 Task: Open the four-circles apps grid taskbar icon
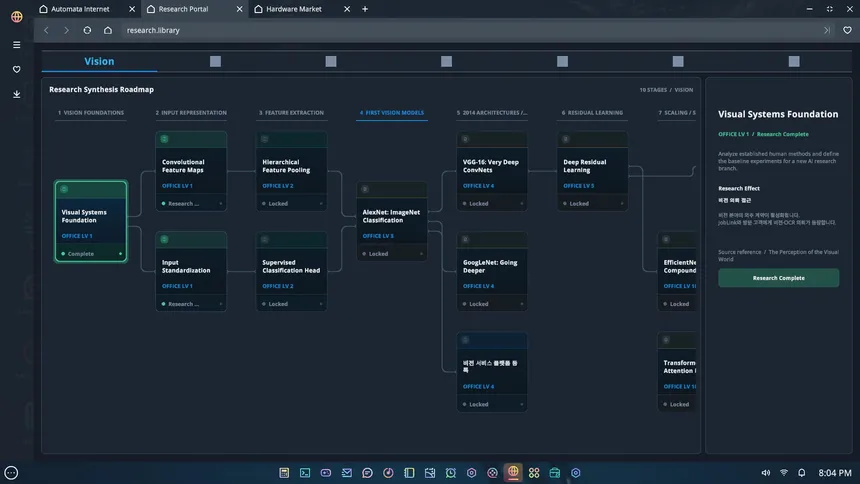coord(534,472)
